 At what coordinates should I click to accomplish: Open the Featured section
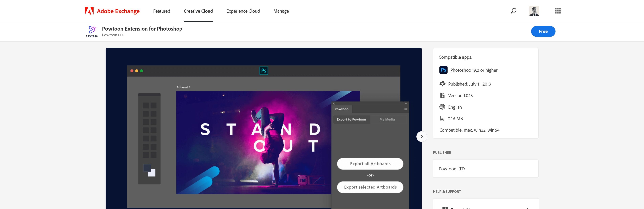click(161, 11)
